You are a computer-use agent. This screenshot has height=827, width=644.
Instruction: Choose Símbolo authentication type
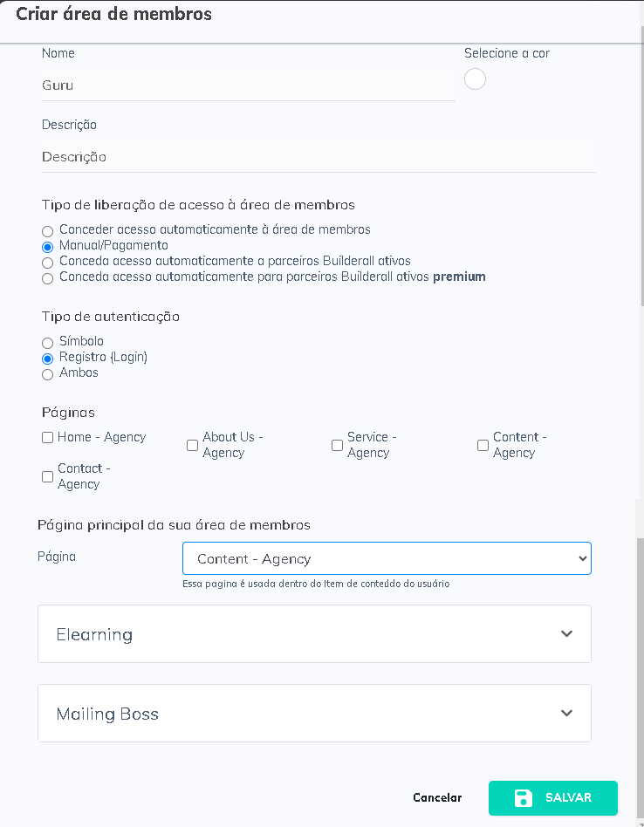pos(48,343)
